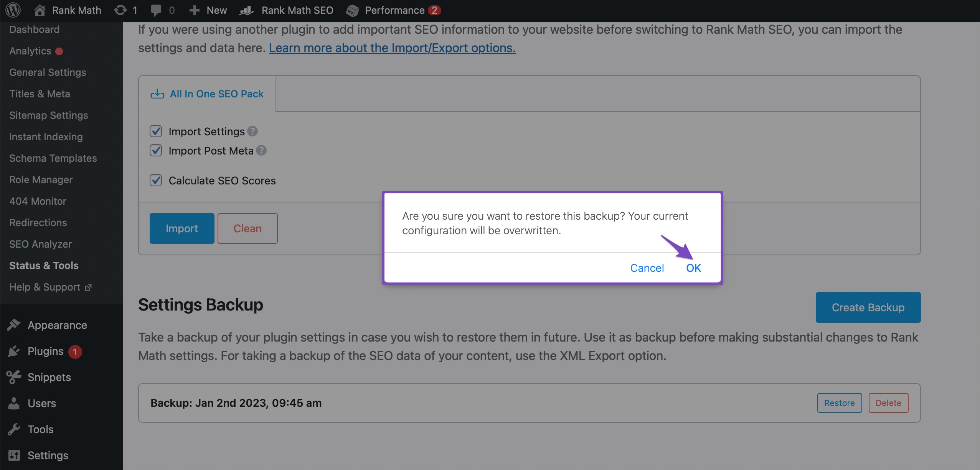980x470 pixels.
Task: Click Import Post Meta help icon
Action: pyautogui.click(x=261, y=151)
